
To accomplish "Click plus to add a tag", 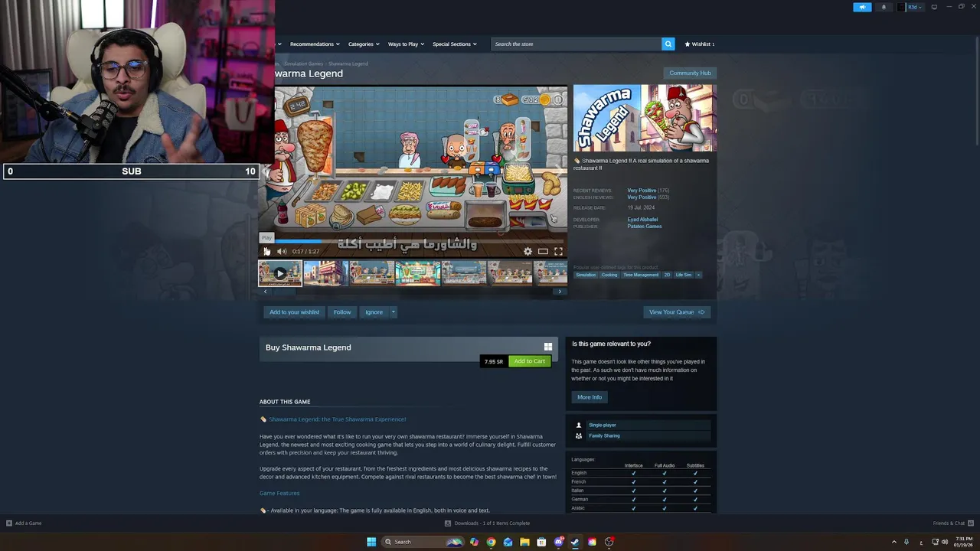I will pos(698,275).
